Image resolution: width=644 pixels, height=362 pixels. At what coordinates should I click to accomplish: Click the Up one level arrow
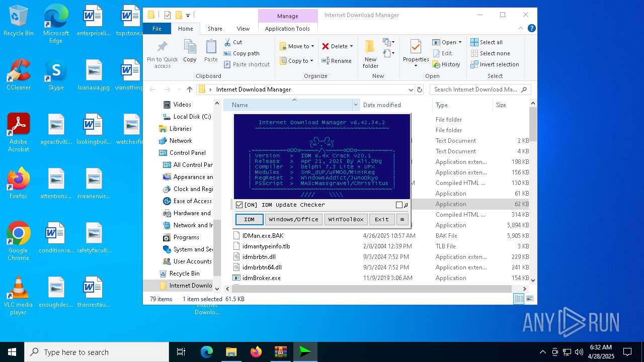click(x=189, y=89)
